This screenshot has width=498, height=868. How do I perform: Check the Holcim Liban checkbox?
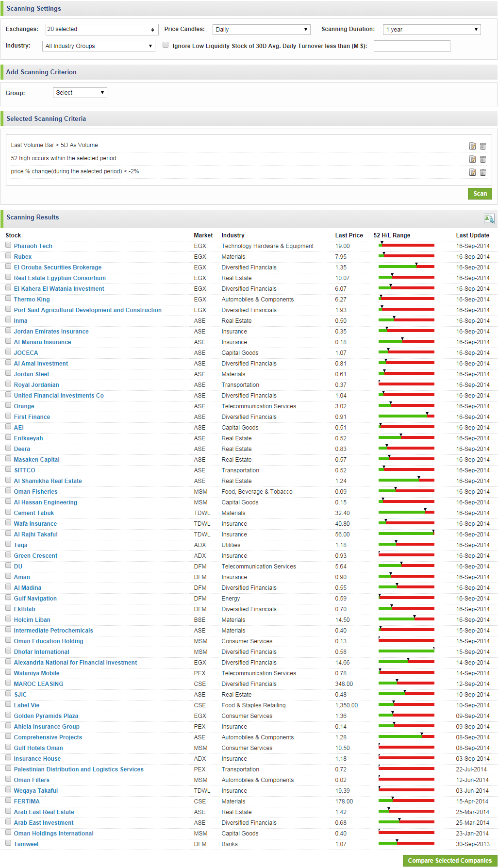coord(8,619)
